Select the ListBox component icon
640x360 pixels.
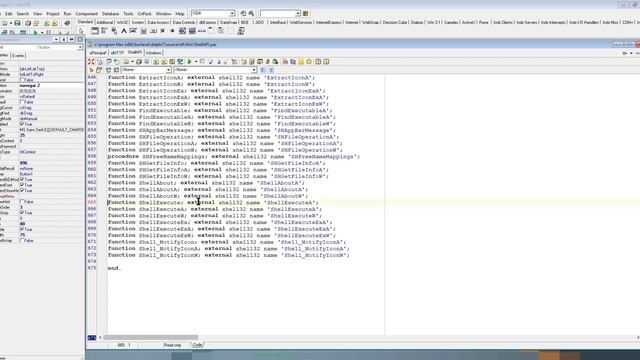[182, 31]
